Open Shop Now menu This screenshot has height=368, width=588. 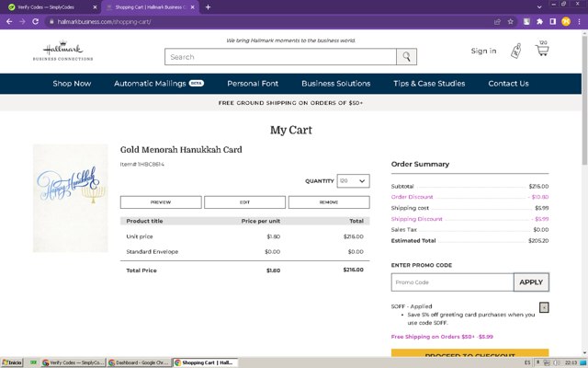[x=72, y=84]
